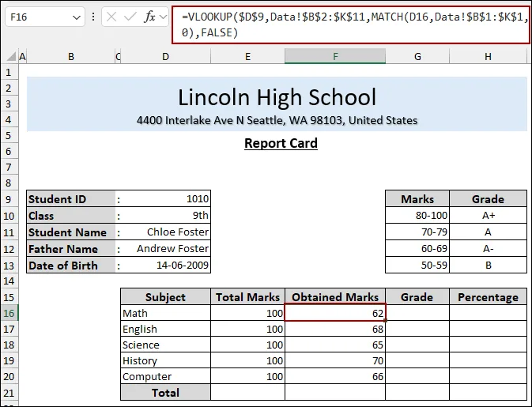Screen dimensions: 532x407
Task: Select the B grade cell
Action: coord(488,266)
